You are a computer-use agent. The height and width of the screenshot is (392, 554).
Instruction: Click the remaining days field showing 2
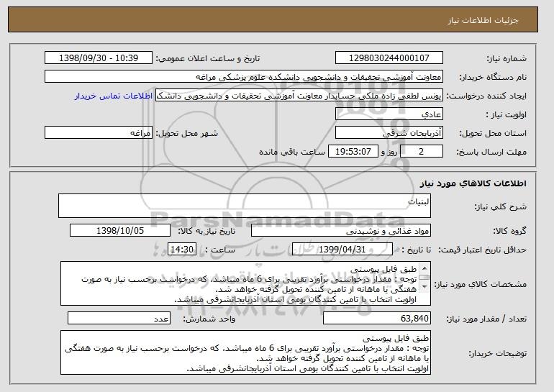(421, 152)
